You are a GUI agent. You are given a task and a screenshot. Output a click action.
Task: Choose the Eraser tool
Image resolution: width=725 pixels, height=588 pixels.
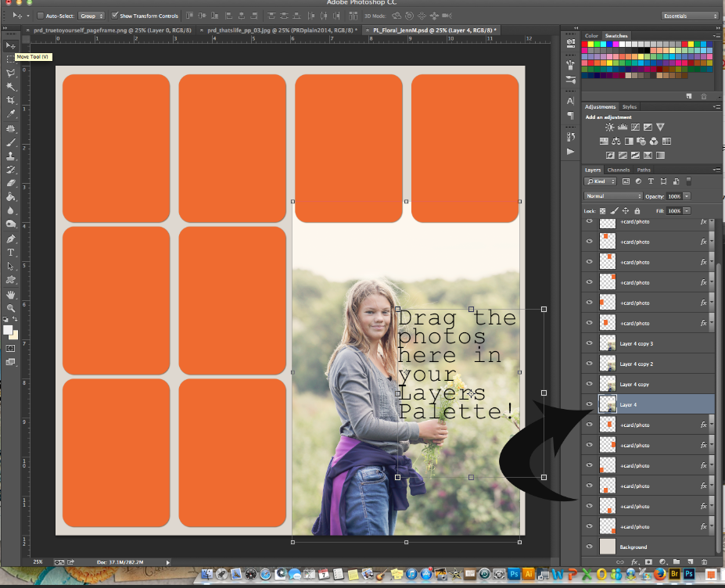11,183
